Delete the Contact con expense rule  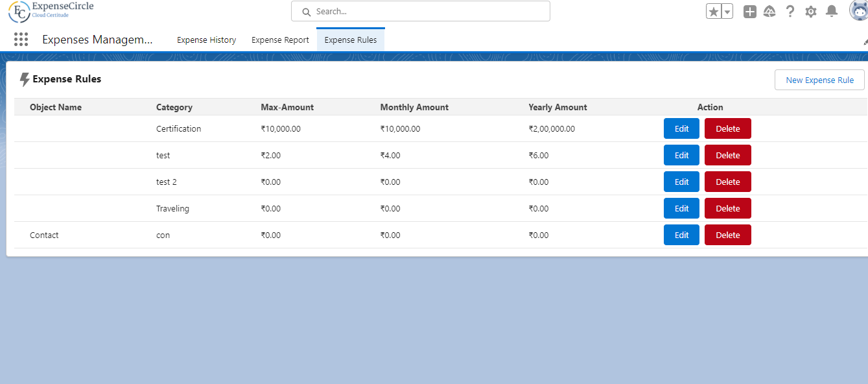[727, 235]
